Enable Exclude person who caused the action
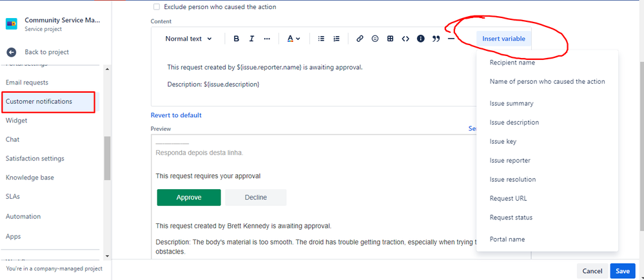The image size is (644, 280). (x=157, y=7)
